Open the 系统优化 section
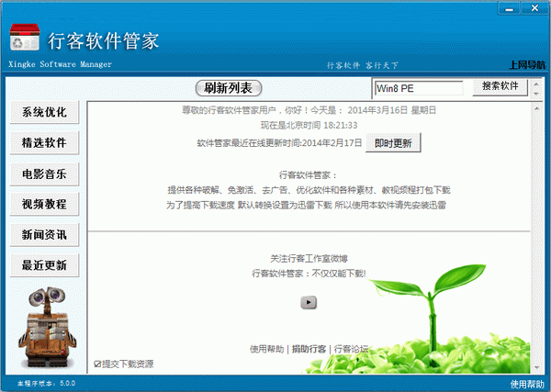Viewport: 551px width, 392px height. pos(44,112)
